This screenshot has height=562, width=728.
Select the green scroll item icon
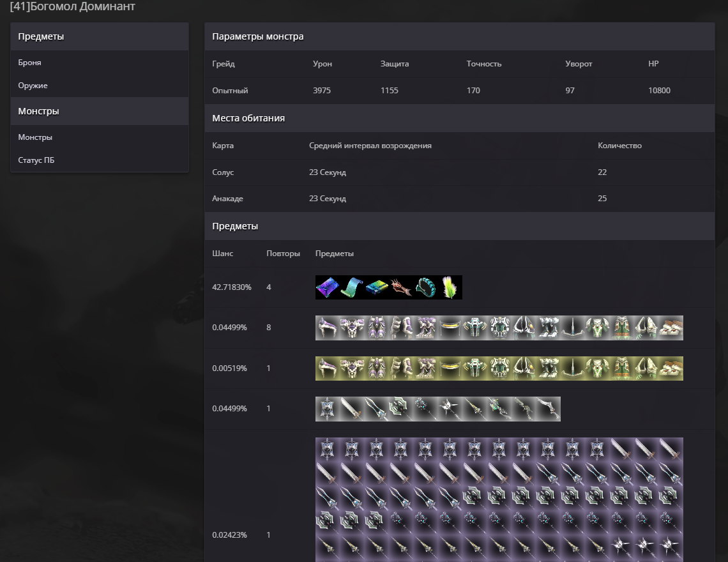pyautogui.click(x=352, y=287)
